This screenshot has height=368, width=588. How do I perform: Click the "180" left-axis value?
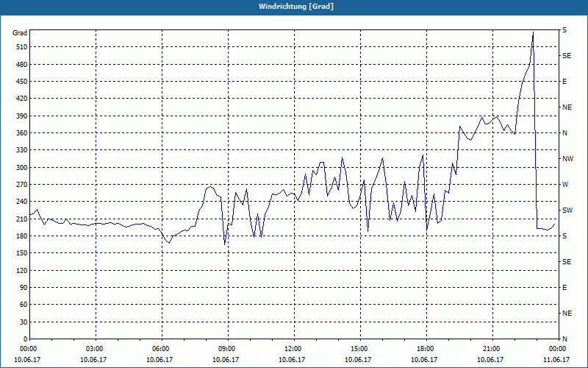coord(21,236)
